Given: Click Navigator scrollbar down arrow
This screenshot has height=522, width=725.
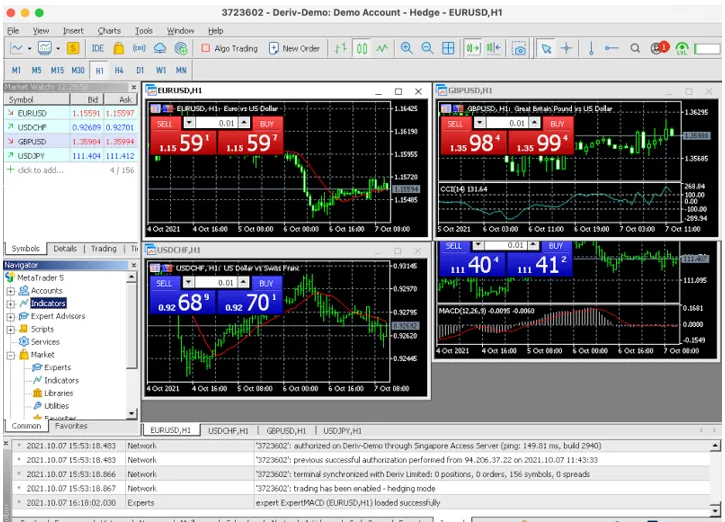Looking at the screenshot, I should click(132, 413).
